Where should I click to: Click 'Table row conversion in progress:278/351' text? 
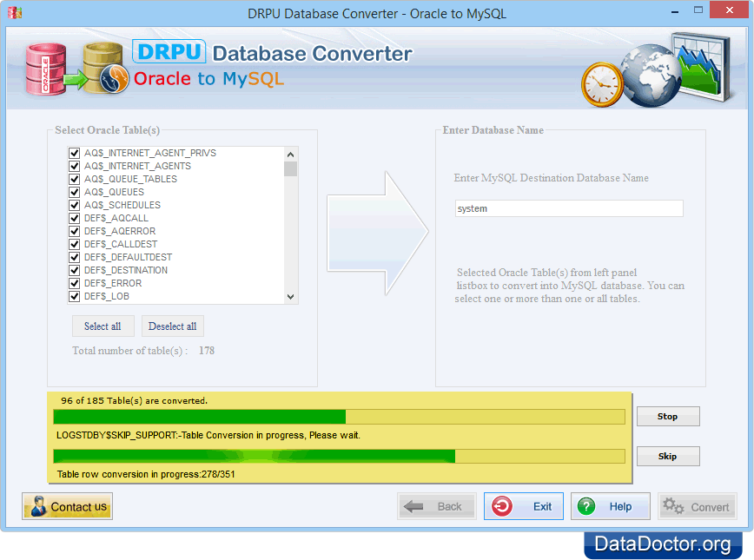(146, 474)
